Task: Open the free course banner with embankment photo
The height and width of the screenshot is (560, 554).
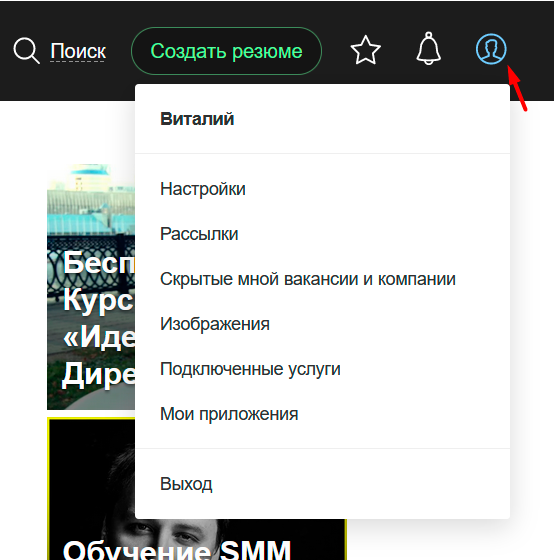Action: pyautogui.click(x=91, y=287)
